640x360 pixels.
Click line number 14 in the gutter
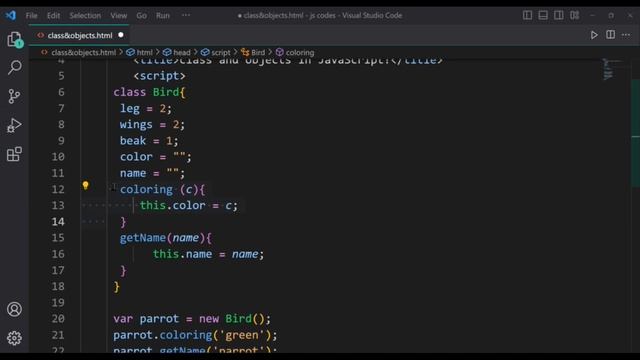(58, 222)
